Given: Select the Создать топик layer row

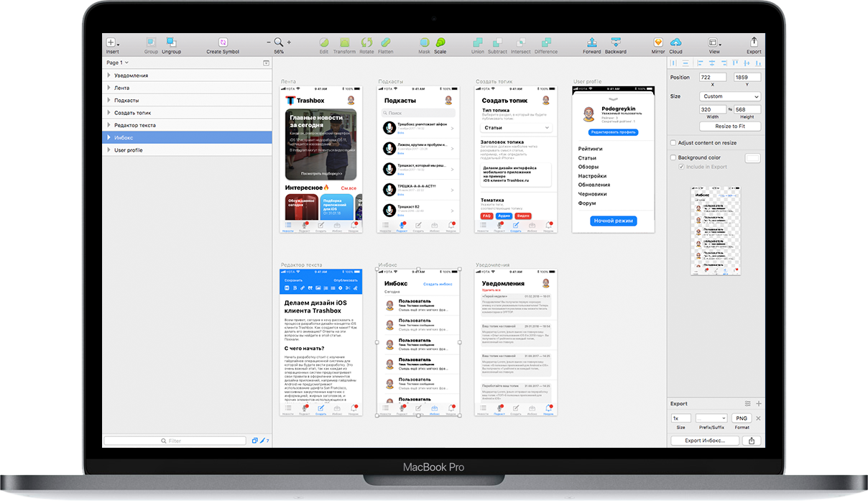Looking at the screenshot, I should tap(187, 113).
